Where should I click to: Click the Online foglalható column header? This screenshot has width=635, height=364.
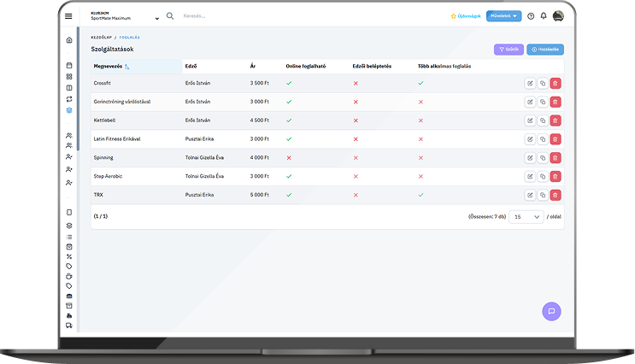click(x=306, y=67)
